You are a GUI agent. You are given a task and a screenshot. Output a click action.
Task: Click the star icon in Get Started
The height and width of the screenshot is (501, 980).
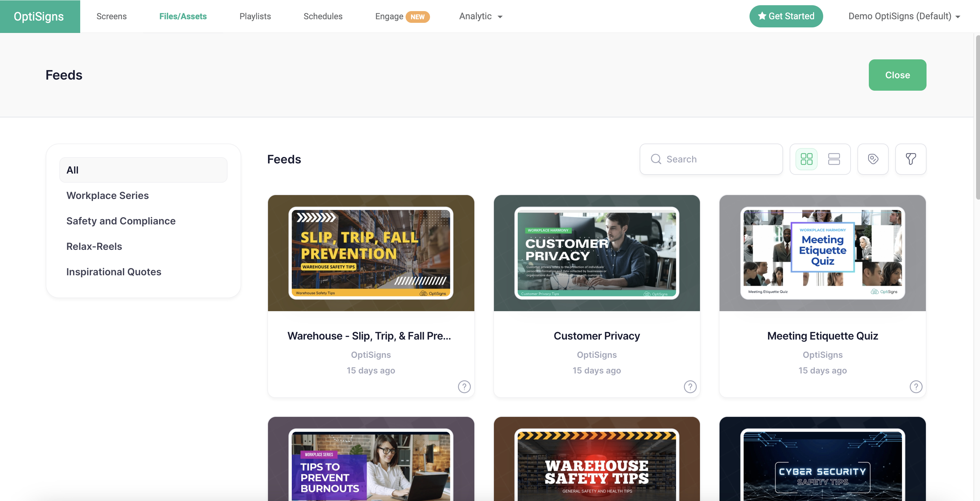pyautogui.click(x=762, y=16)
